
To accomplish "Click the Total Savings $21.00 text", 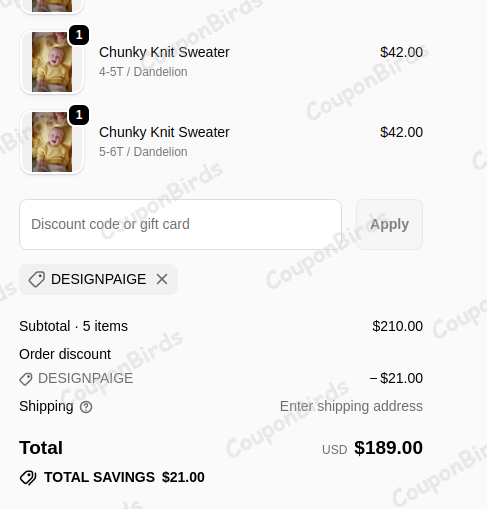I will (124, 477).
